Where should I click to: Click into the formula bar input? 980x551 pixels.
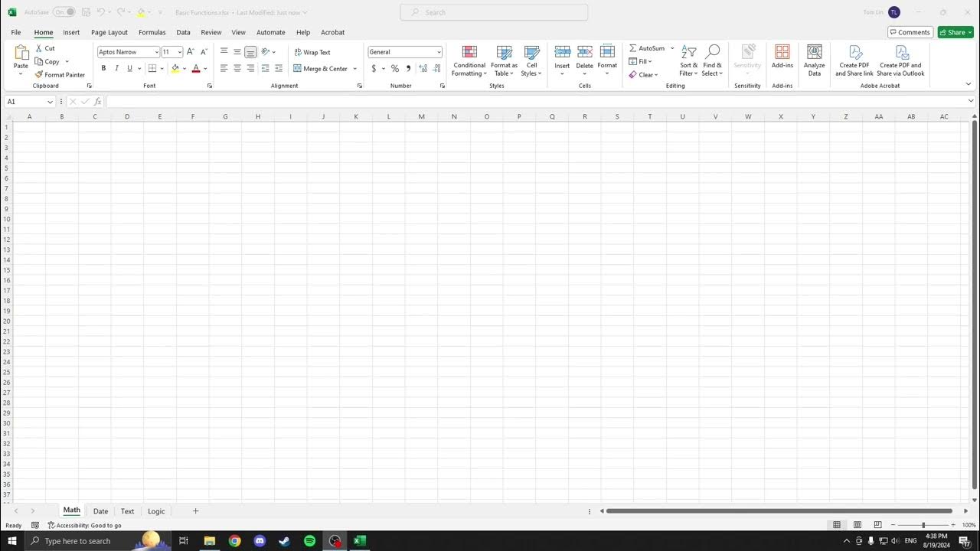click(534, 102)
